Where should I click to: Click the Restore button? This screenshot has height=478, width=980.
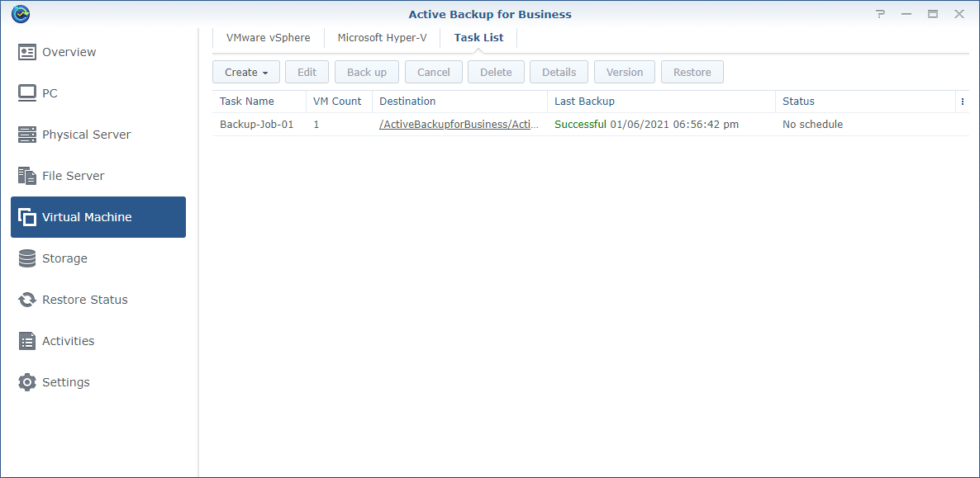[x=692, y=72]
